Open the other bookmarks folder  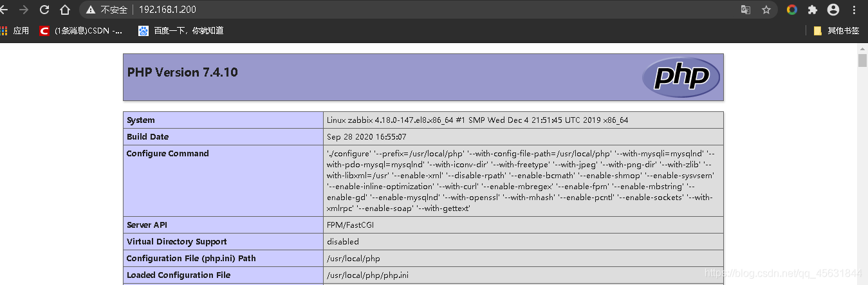pos(836,30)
